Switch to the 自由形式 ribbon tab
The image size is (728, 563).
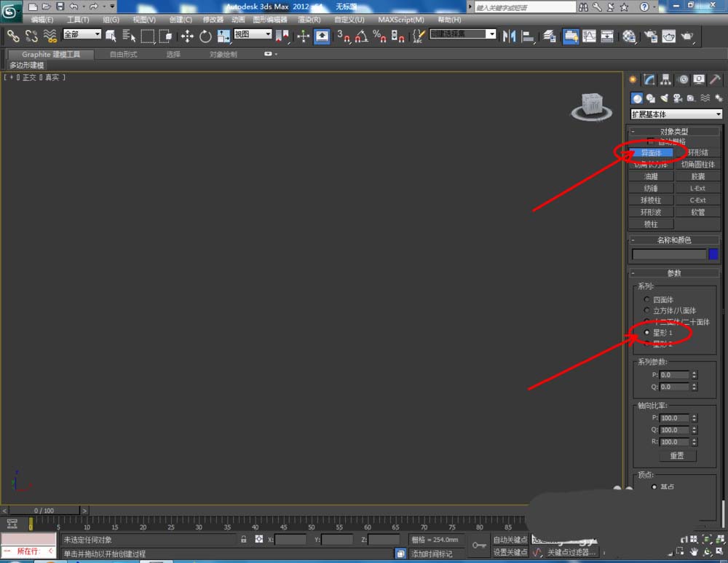click(124, 55)
